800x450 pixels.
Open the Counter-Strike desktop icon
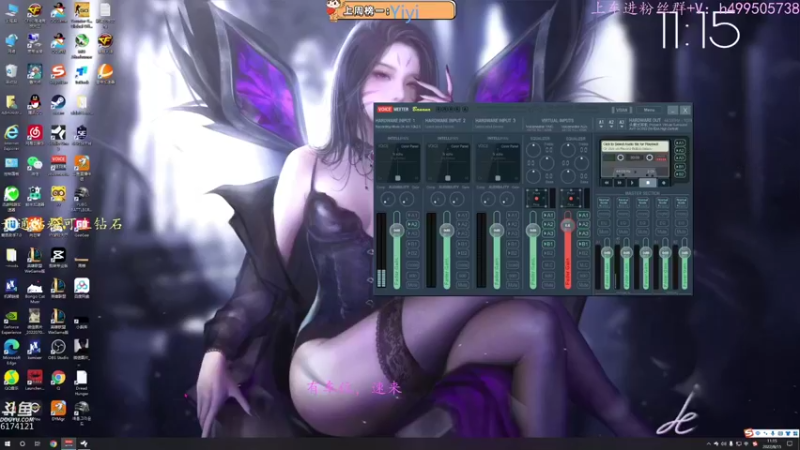pyautogui.click(x=82, y=12)
